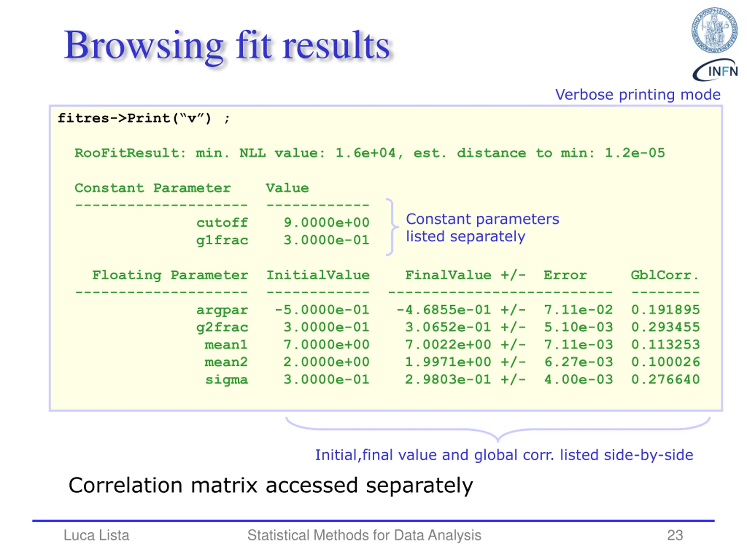747x560 pixels.
Task: Click the Floating Parameter column header
Action: 170,275
